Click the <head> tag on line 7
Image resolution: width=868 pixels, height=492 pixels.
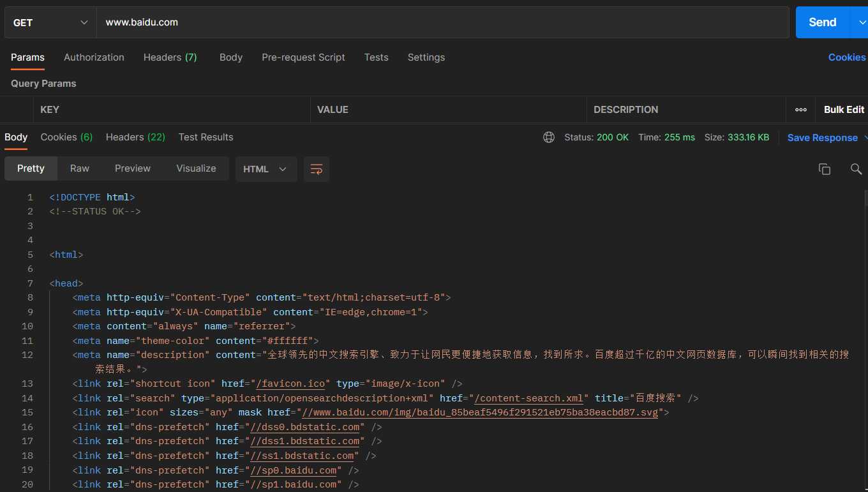point(66,283)
